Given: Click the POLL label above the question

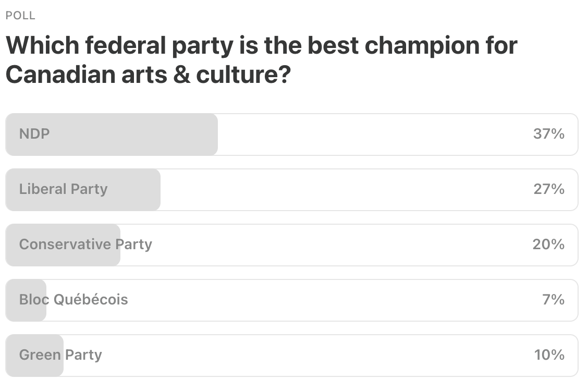Looking at the screenshot, I should [20, 16].
